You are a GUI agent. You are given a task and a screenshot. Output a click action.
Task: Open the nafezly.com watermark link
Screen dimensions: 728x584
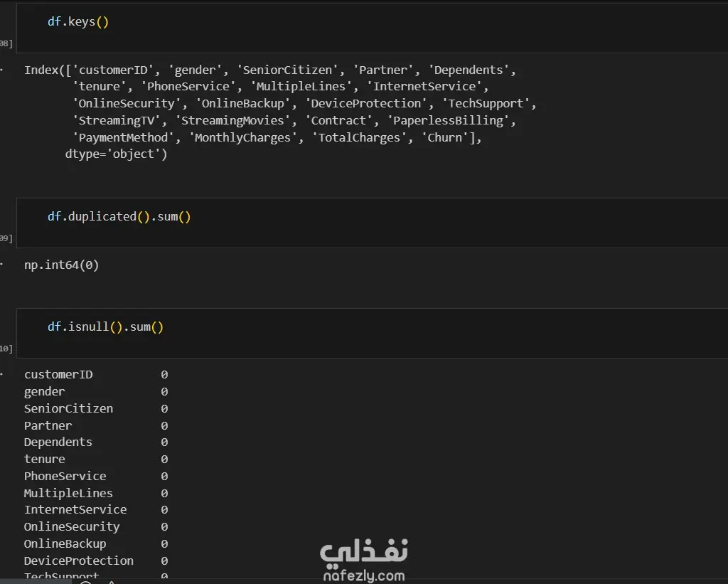tap(363, 575)
